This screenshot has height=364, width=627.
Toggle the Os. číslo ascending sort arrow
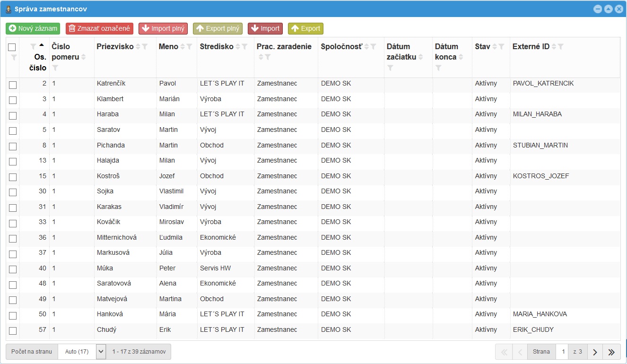click(42, 45)
